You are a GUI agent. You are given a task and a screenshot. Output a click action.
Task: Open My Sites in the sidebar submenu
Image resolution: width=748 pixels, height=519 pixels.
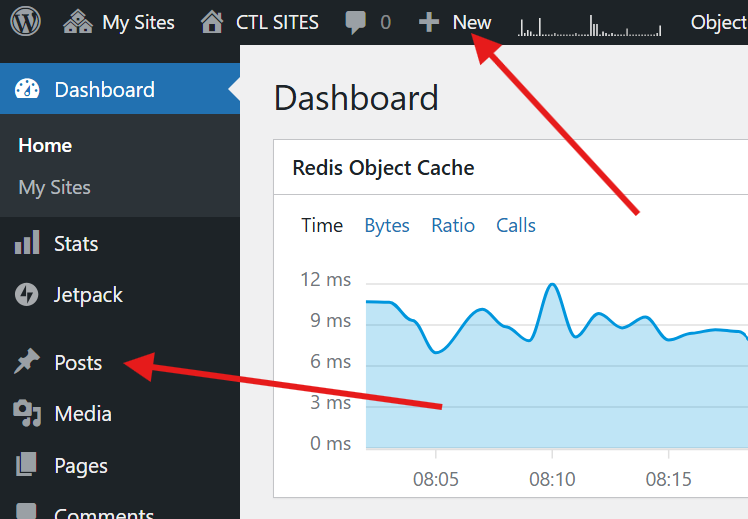click(54, 187)
